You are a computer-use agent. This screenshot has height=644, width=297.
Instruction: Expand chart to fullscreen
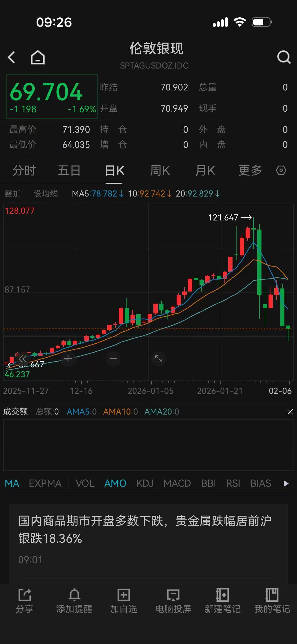158,358
